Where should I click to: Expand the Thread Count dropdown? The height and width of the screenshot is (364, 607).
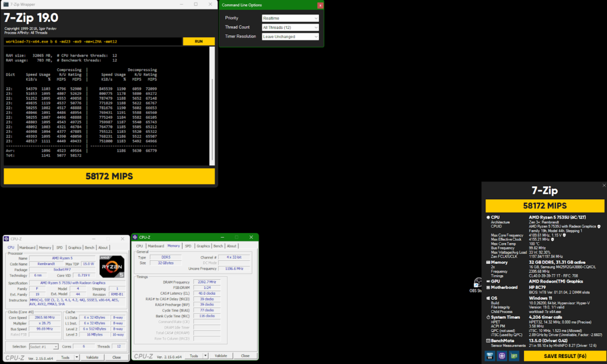pos(290,27)
